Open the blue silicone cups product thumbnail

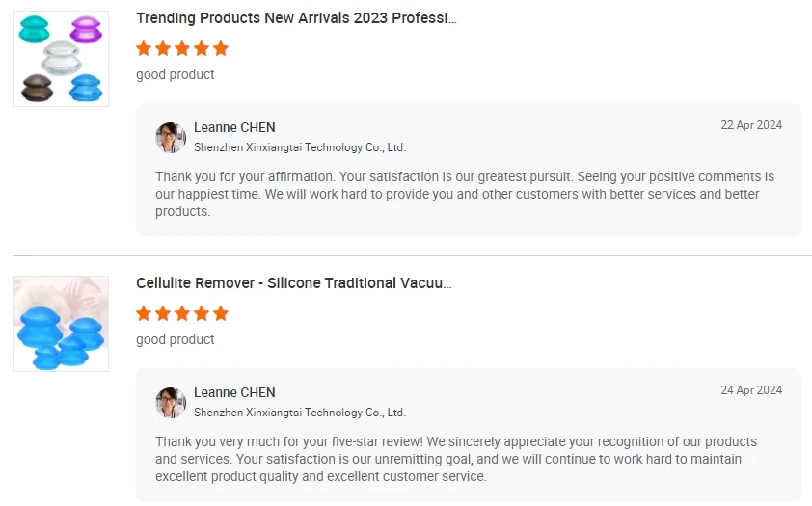pyautogui.click(x=61, y=324)
